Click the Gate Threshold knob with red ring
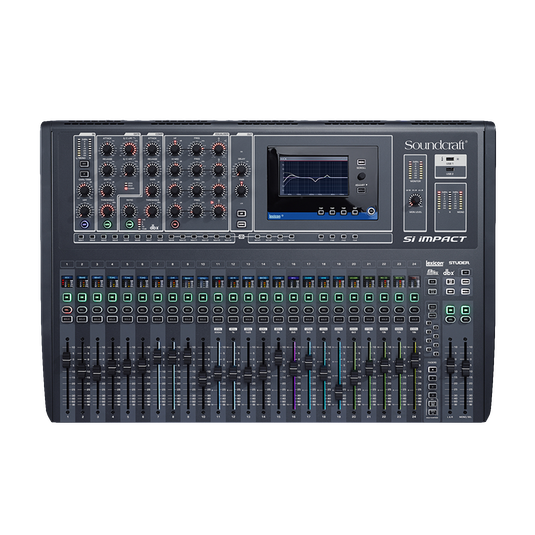This screenshot has width=535, height=535. click(107, 211)
